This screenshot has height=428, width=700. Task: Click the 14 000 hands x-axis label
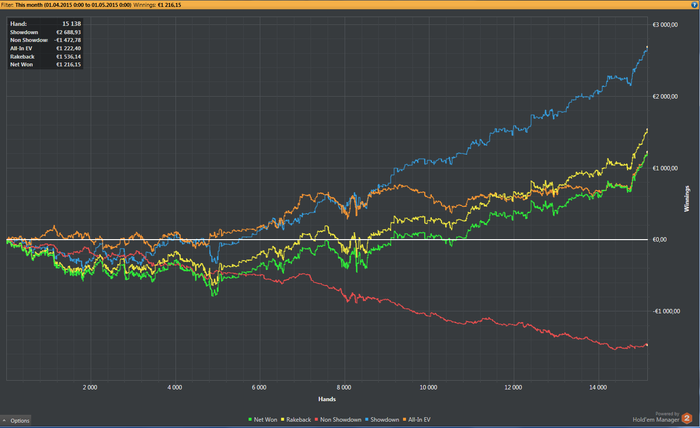pos(598,387)
